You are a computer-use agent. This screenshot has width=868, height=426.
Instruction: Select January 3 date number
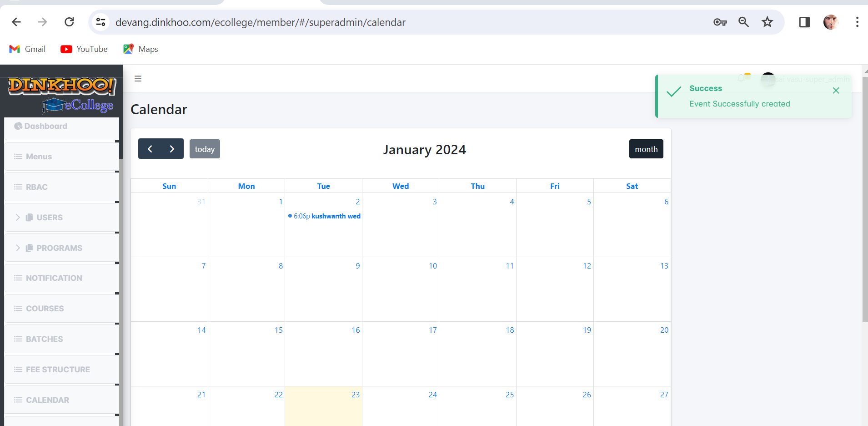pos(435,202)
